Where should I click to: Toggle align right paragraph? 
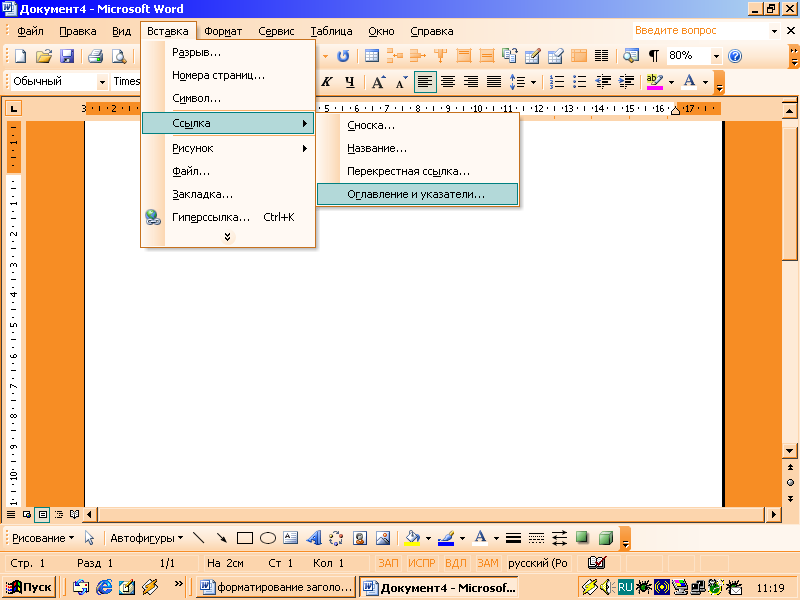(x=471, y=82)
